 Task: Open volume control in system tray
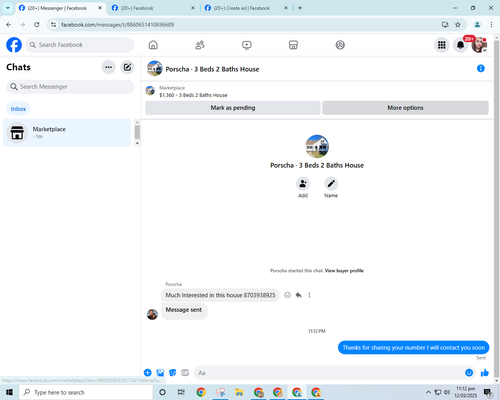pos(447,392)
